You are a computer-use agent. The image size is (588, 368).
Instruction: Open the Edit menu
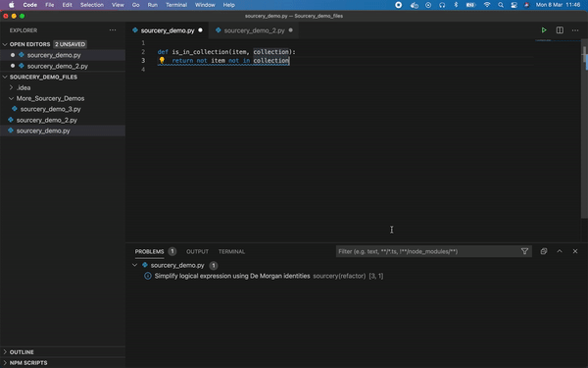[67, 5]
